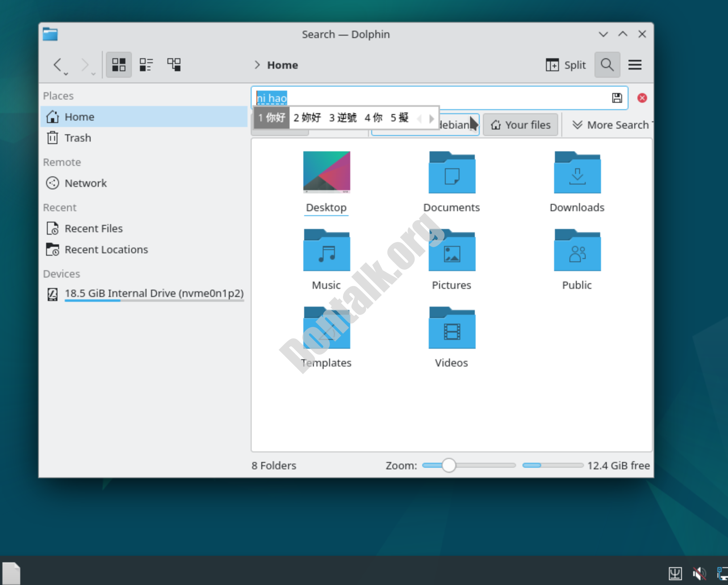Select candidate 2 妳好 in IME popup
Image resolution: width=728 pixels, height=585 pixels.
(x=307, y=118)
